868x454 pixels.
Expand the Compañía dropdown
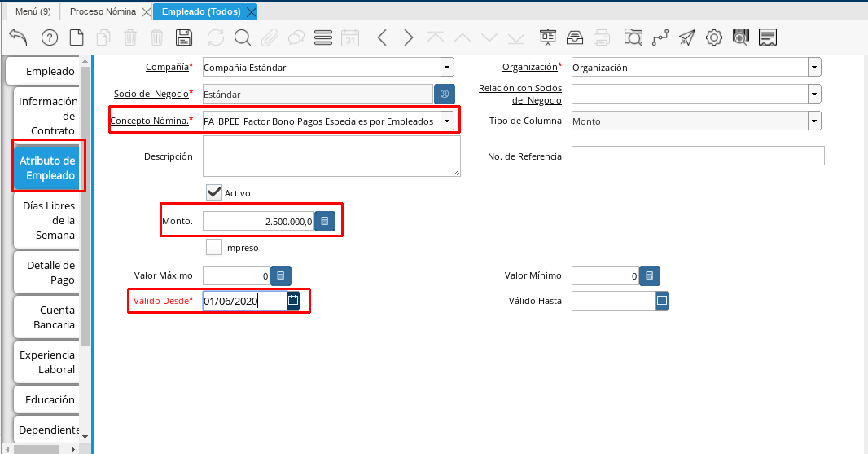[447, 67]
